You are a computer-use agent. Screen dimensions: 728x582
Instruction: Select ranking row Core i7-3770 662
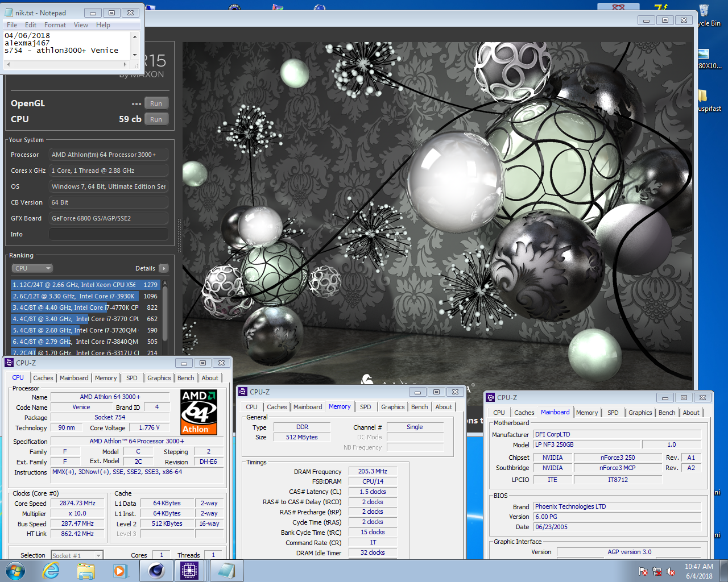[x=85, y=319]
